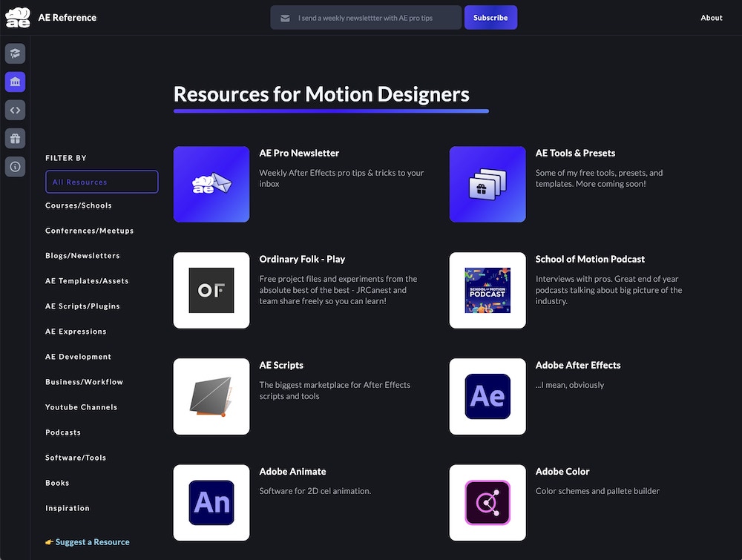Open the School of Motion Podcast thumbnail
742x560 pixels.
(x=487, y=290)
